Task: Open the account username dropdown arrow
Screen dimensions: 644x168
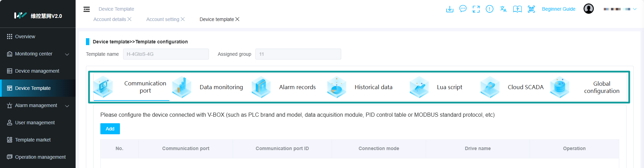Action: [634, 9]
